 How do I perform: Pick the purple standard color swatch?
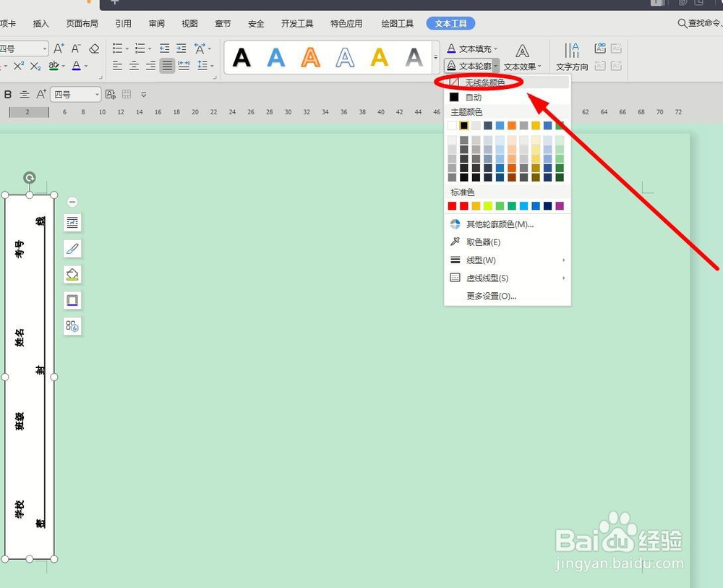(x=560, y=205)
